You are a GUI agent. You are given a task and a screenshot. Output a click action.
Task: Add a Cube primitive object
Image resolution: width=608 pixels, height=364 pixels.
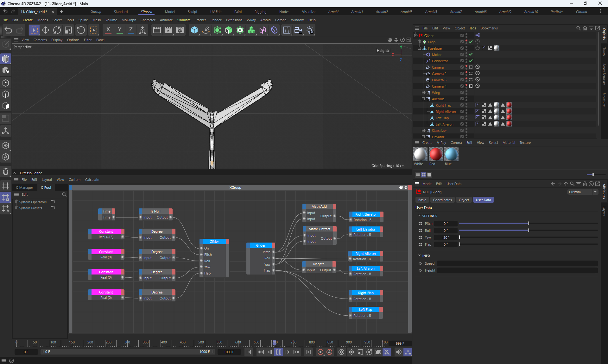pos(194,30)
